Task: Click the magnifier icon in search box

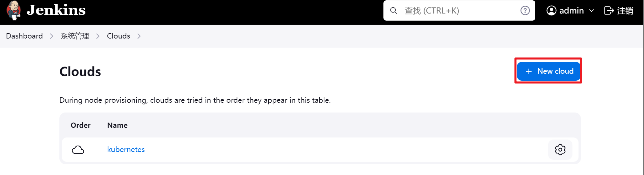Action: (394, 10)
